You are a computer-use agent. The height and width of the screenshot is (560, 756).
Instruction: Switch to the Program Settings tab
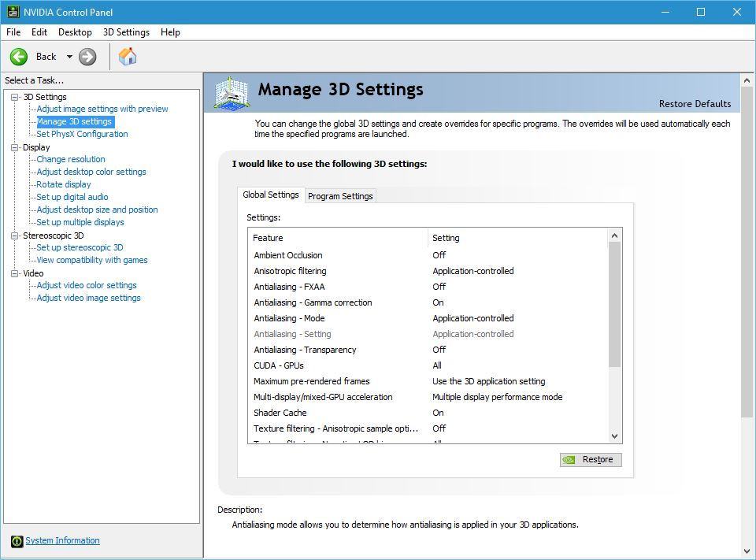click(340, 196)
